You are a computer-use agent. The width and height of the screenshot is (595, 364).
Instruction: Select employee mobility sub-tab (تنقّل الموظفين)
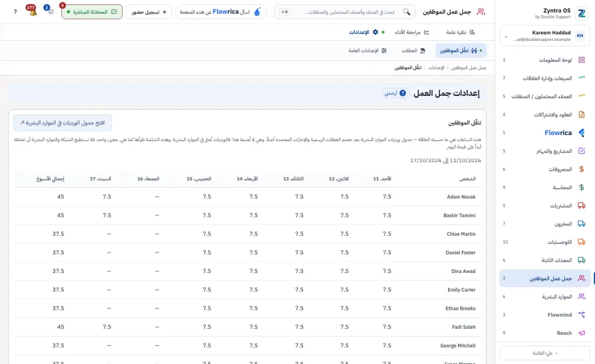pos(461,50)
